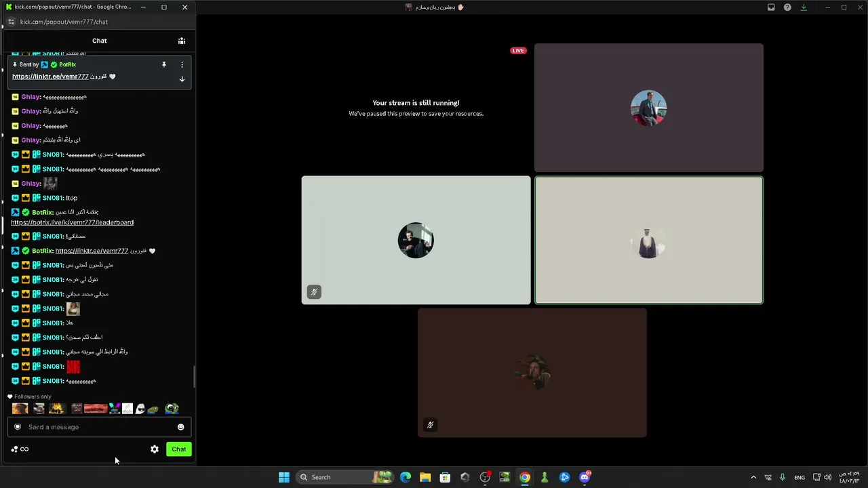
Task: Open pinned linktr.ee/vemr777 link
Action: click(x=50, y=77)
